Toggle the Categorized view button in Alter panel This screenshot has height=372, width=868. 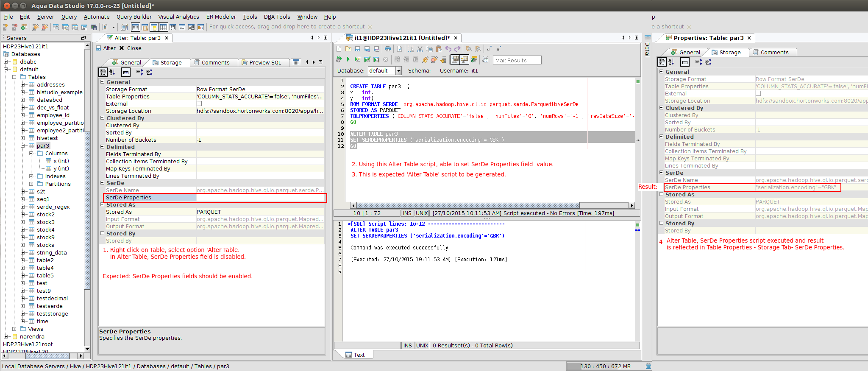103,72
